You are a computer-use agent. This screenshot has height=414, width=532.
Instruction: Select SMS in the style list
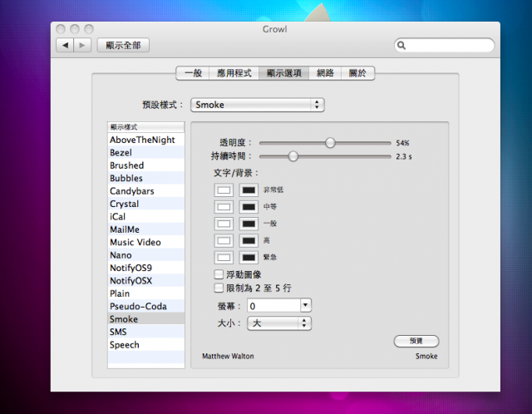pos(146,332)
